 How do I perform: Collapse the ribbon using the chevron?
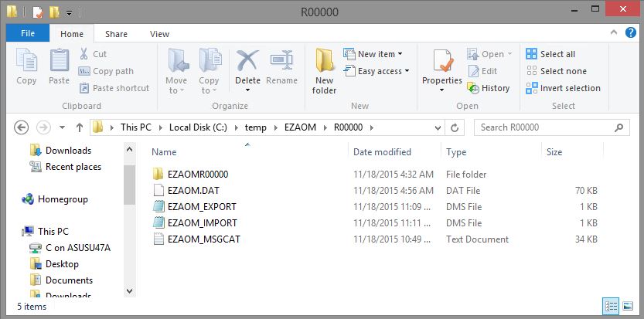click(x=615, y=35)
